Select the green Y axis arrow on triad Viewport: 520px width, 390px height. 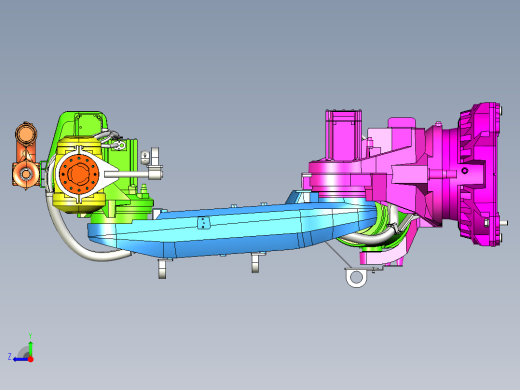[x=31, y=348]
